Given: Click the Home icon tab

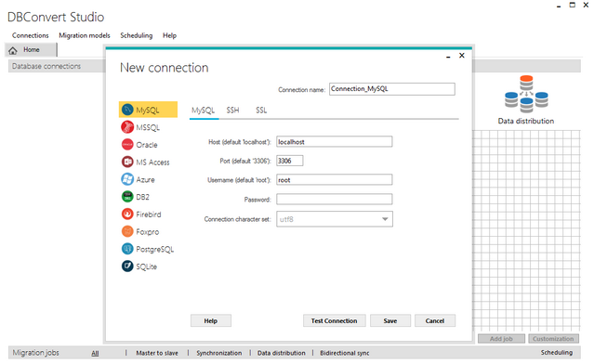Looking at the screenshot, I should pyautogui.click(x=31, y=50).
